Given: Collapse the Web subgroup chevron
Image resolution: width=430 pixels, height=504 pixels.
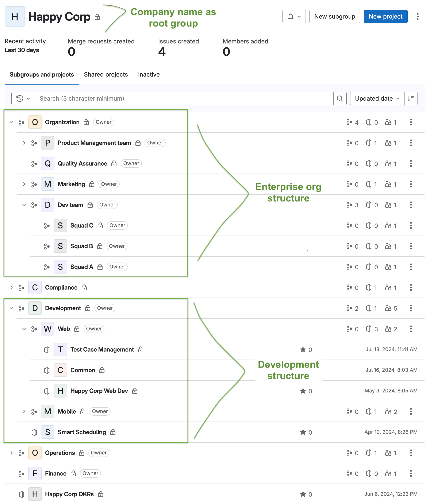Looking at the screenshot, I should 24,329.
